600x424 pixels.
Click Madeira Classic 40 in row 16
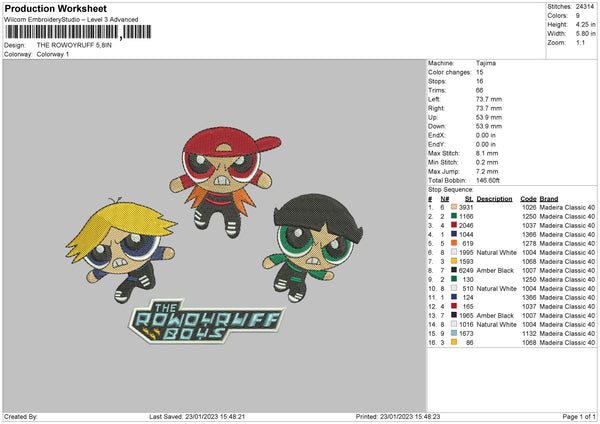567,343
